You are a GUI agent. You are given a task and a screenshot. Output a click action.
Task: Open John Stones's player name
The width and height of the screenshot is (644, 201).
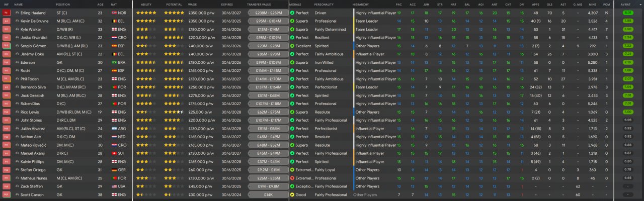[30, 121]
